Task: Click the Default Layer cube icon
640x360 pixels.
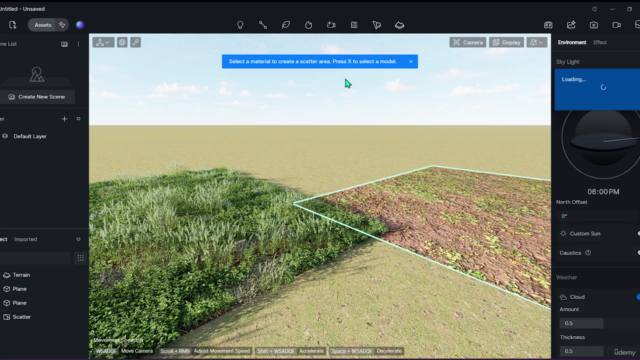Action: pos(5,136)
